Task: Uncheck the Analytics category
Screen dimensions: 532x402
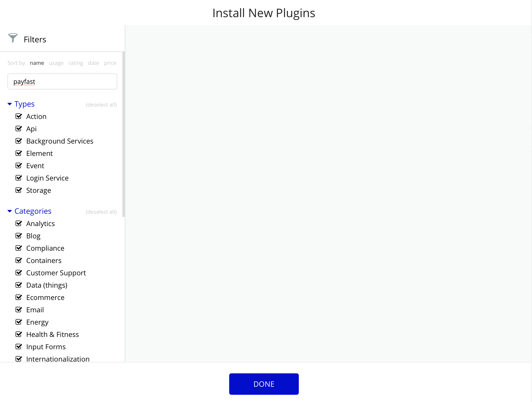Action: pos(18,223)
